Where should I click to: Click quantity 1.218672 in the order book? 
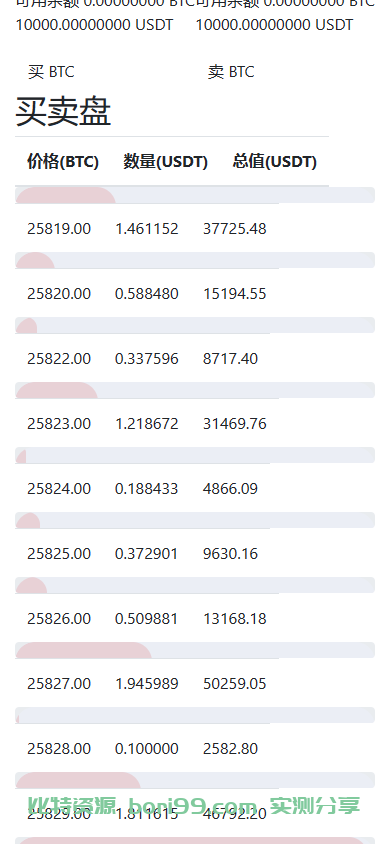point(147,424)
